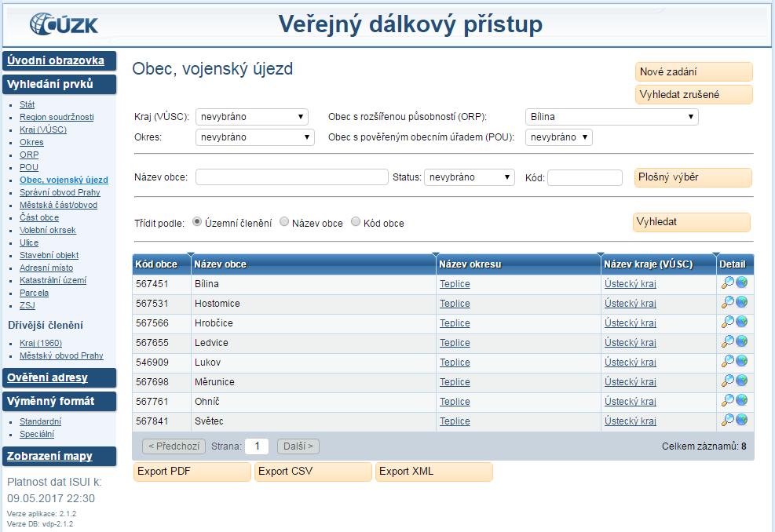The image size is (775, 532).
Task: Open detail magnifier icon for Měrunice row
Action: [x=728, y=381]
